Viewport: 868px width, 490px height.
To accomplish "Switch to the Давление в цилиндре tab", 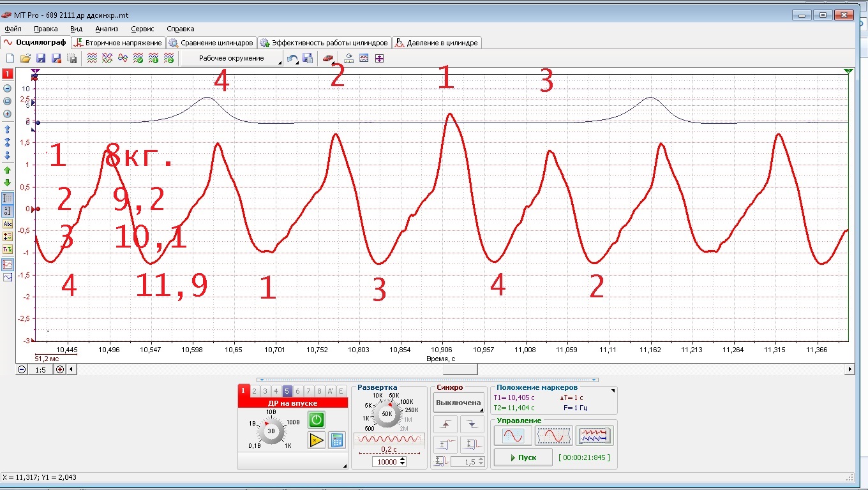I will tap(437, 43).
